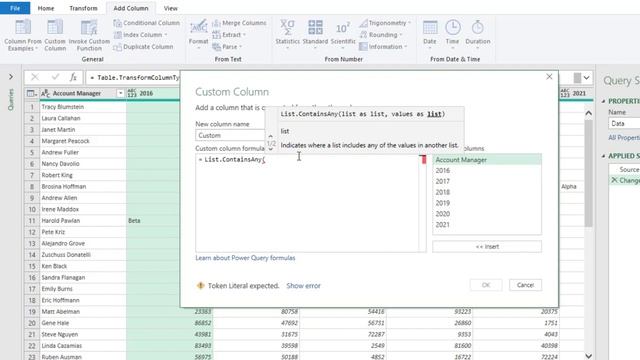Open the Information dropdown
This screenshot has height=360, width=640.
coord(383,47)
